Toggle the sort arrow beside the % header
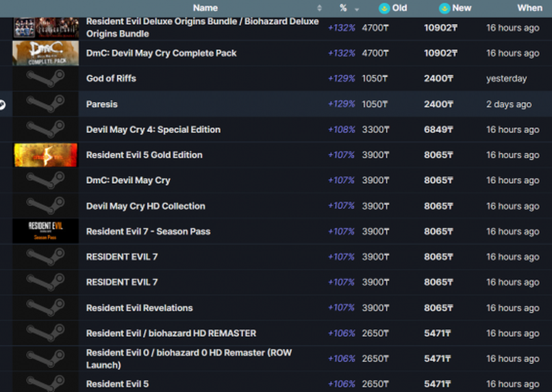 point(357,8)
